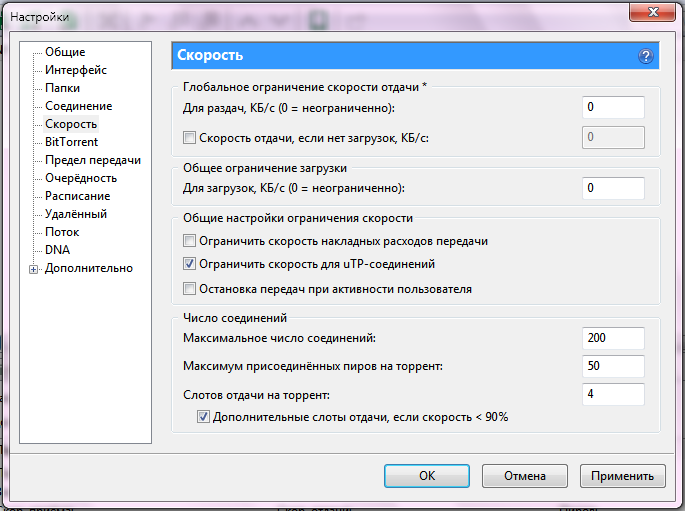This screenshot has height=511, width=685.
Task: Select Соединение in the tree
Action: coord(79,106)
